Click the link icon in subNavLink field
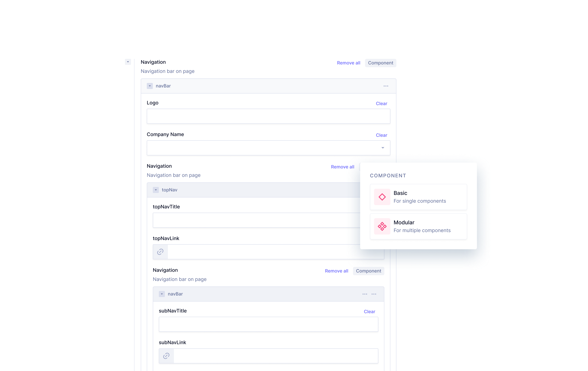 pos(167,356)
